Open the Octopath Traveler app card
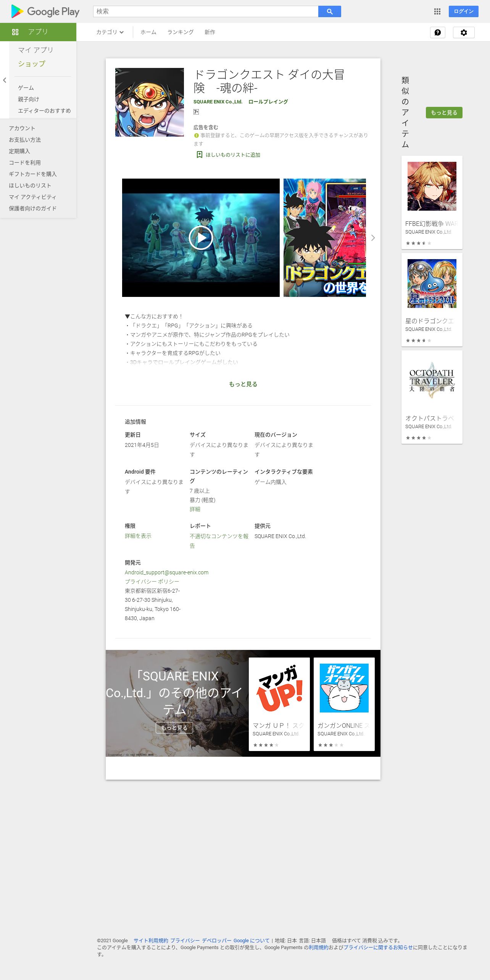Image resolution: width=490 pixels, height=980 pixels. pyautogui.click(x=432, y=397)
